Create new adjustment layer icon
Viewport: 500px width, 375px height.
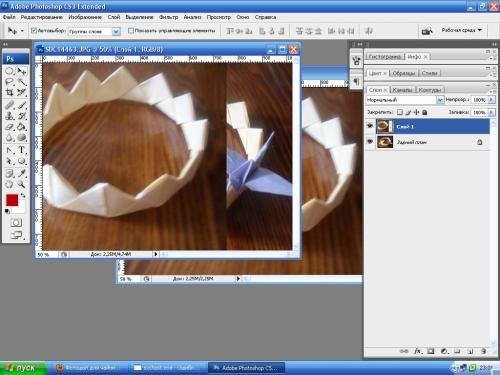(444, 351)
